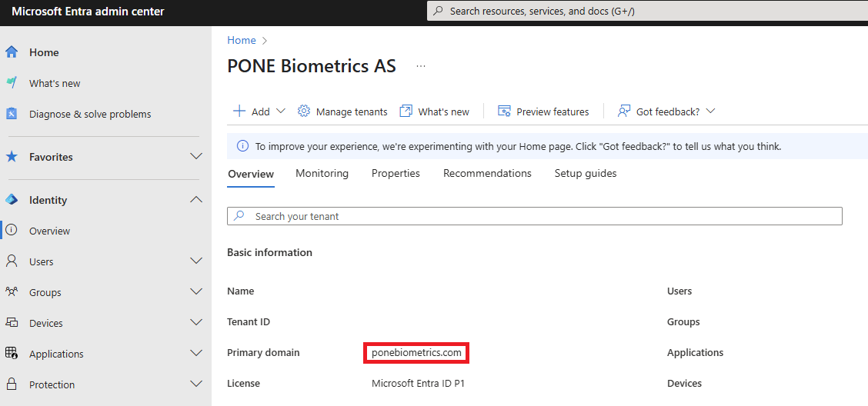Click the Manage tenants gear icon
This screenshot has height=406, width=868.
[303, 111]
